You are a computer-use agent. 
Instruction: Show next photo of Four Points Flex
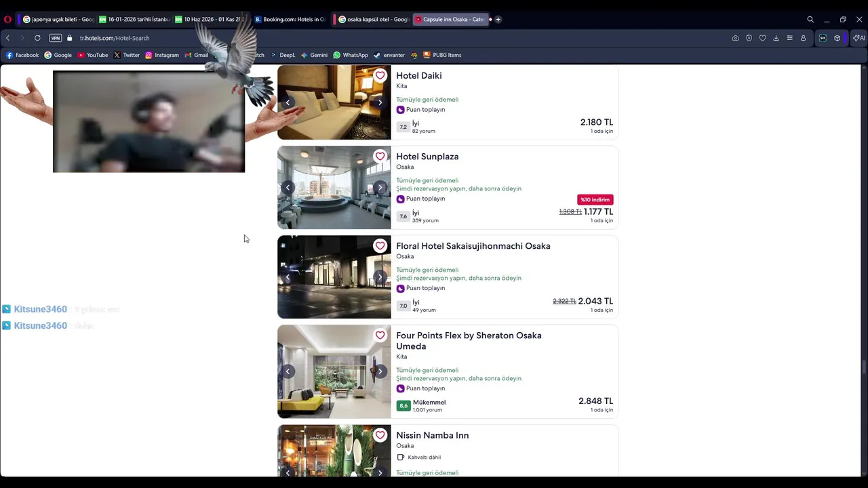point(380,371)
